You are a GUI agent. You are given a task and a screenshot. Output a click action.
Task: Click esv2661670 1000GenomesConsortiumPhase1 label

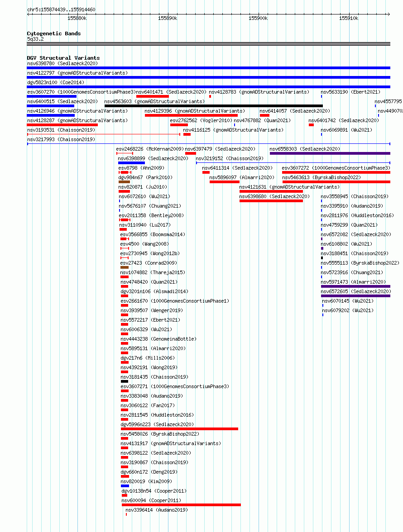coord(175,301)
